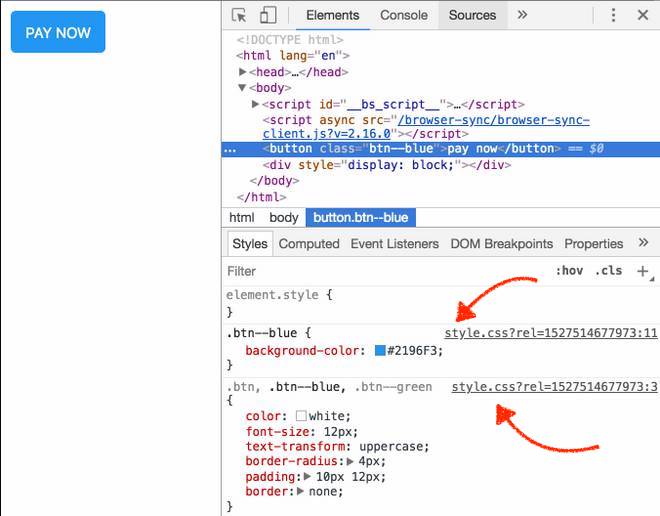This screenshot has height=516, width=660.
Task: Close the DevTools panel
Action: (x=642, y=15)
